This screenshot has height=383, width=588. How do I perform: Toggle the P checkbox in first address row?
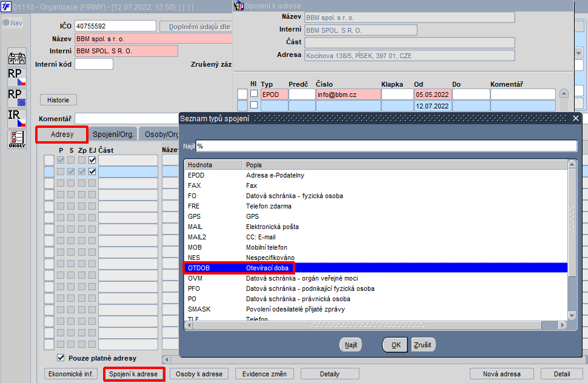[61, 160]
